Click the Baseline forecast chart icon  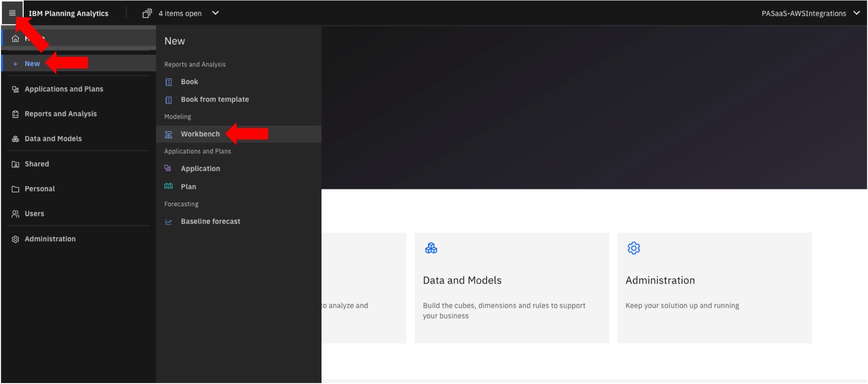[169, 222]
